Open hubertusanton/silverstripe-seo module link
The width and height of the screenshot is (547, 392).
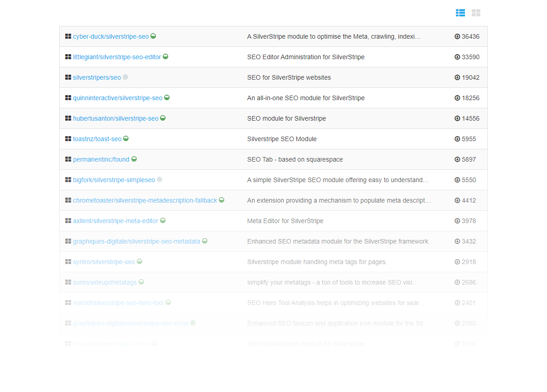[116, 118]
